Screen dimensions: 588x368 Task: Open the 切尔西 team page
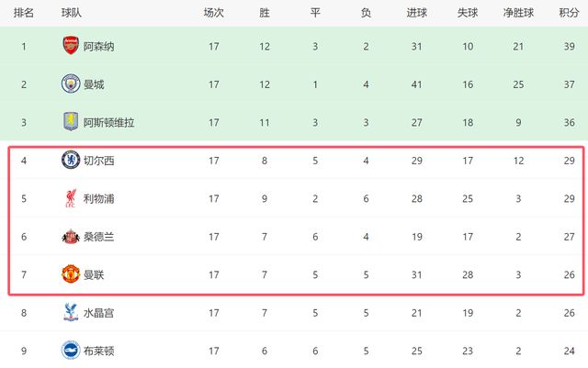pyautogui.click(x=98, y=161)
